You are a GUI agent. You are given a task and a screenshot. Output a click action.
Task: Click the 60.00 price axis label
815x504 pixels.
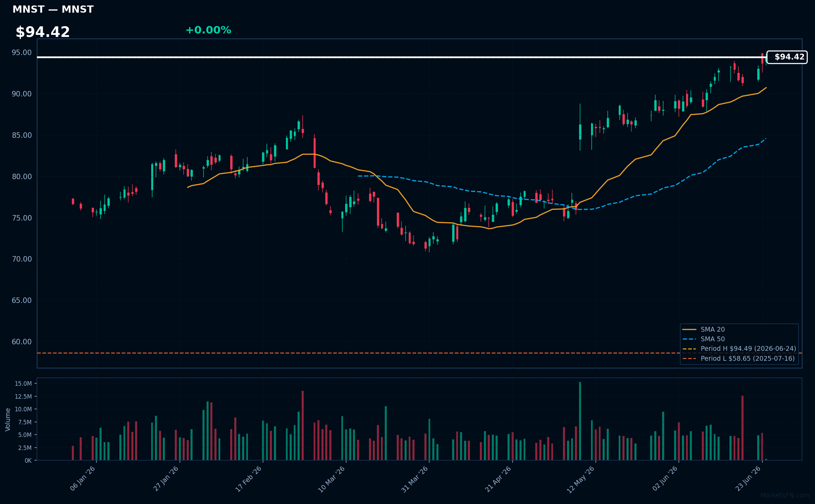[22, 342]
